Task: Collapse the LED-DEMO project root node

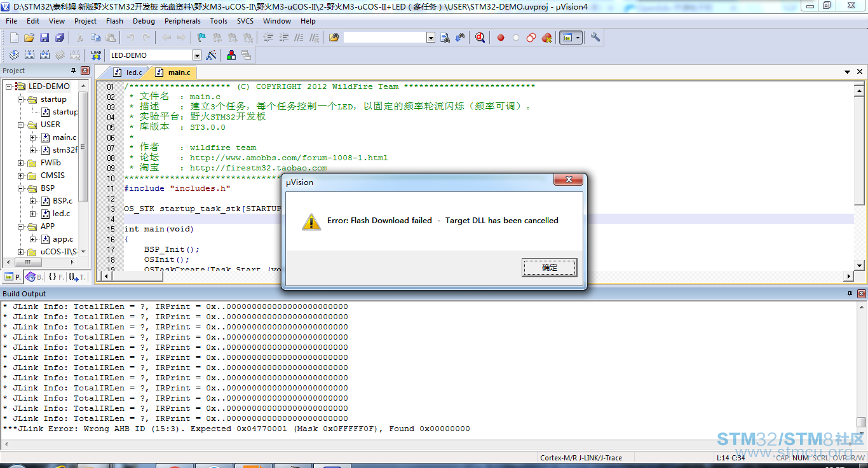Action: click(8, 86)
